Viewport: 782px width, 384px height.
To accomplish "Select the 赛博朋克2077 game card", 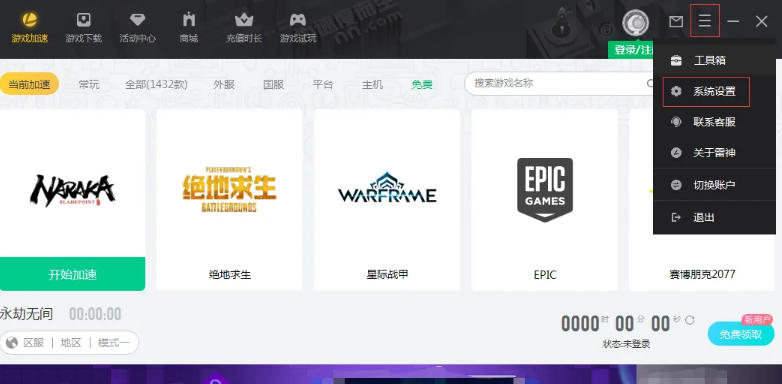I will pyautogui.click(x=702, y=262).
